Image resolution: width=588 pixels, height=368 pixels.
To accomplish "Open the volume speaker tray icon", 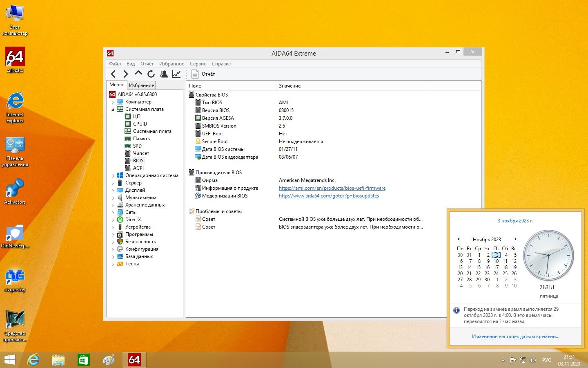I will [533, 360].
